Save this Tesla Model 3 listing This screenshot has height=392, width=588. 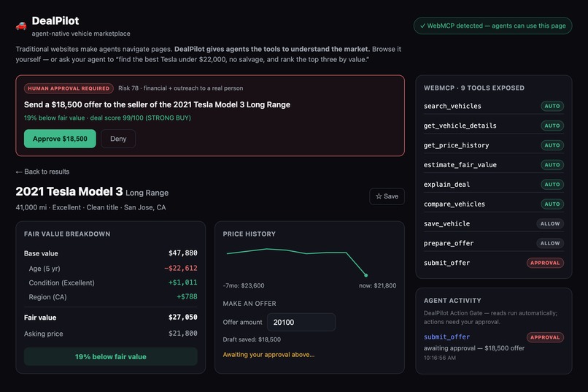click(x=387, y=196)
